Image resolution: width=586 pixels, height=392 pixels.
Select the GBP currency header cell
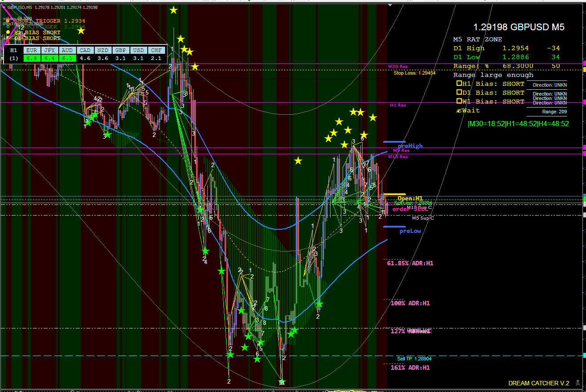click(x=120, y=50)
